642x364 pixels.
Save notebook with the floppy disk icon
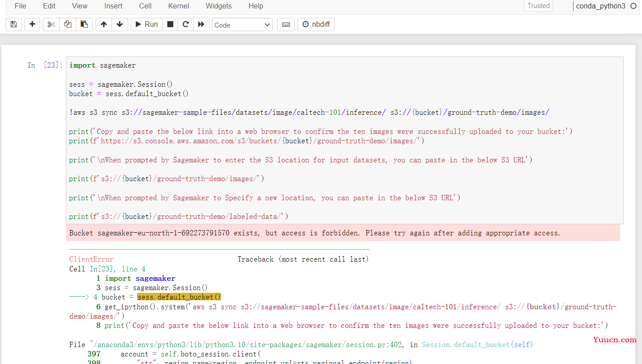(13, 24)
